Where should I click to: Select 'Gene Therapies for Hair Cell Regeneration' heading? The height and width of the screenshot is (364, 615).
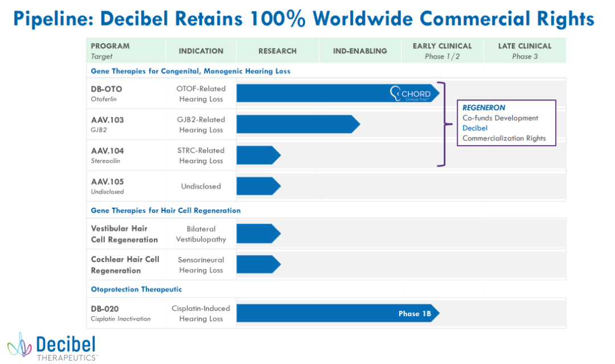click(166, 210)
